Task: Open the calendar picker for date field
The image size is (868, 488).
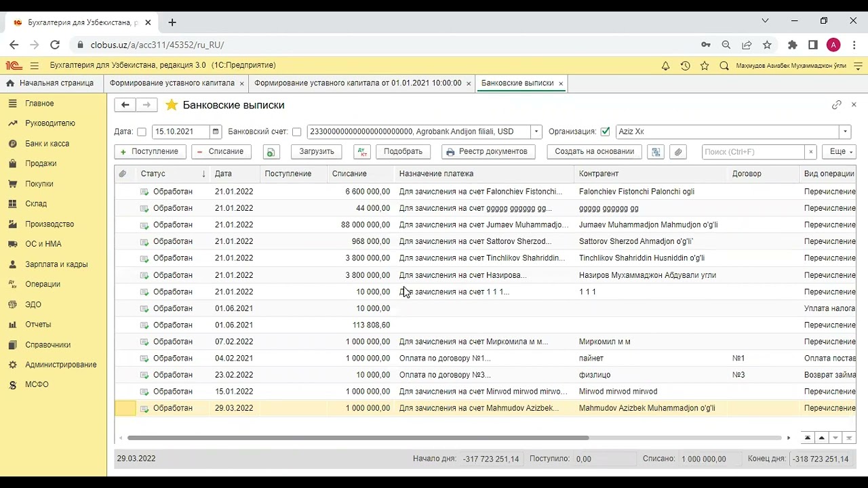Action: (x=216, y=131)
